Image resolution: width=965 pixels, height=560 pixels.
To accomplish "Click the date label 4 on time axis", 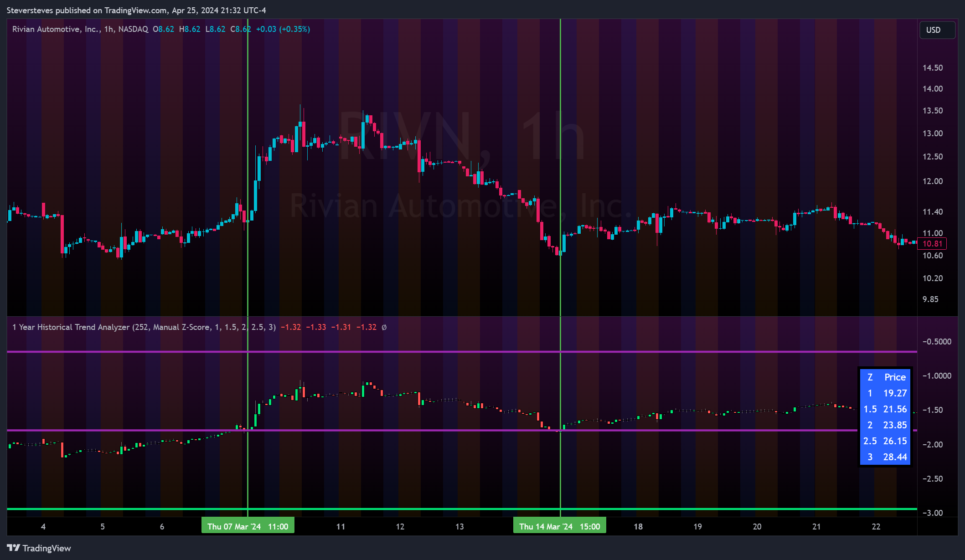I will [x=43, y=527].
